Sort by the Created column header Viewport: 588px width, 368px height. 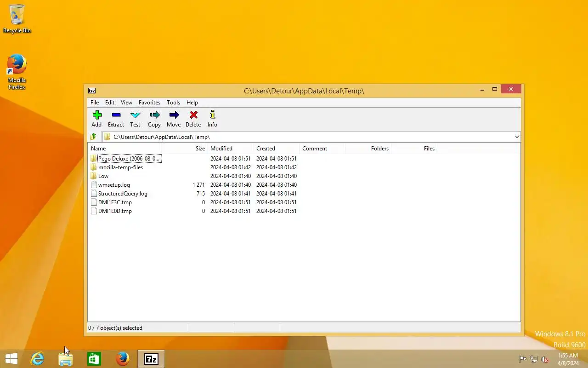coord(276,149)
